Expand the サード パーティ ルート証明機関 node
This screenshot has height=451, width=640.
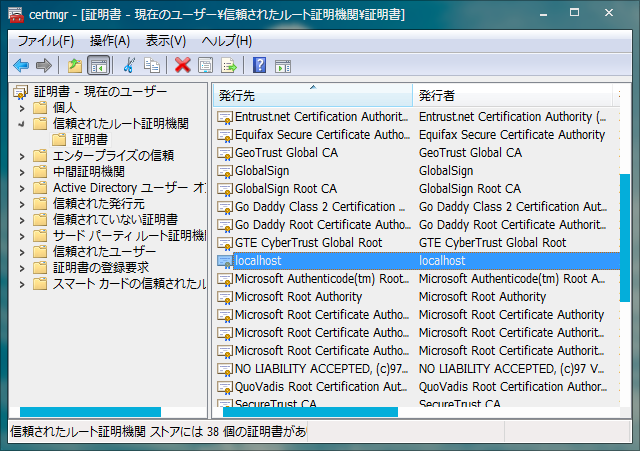tap(22, 236)
